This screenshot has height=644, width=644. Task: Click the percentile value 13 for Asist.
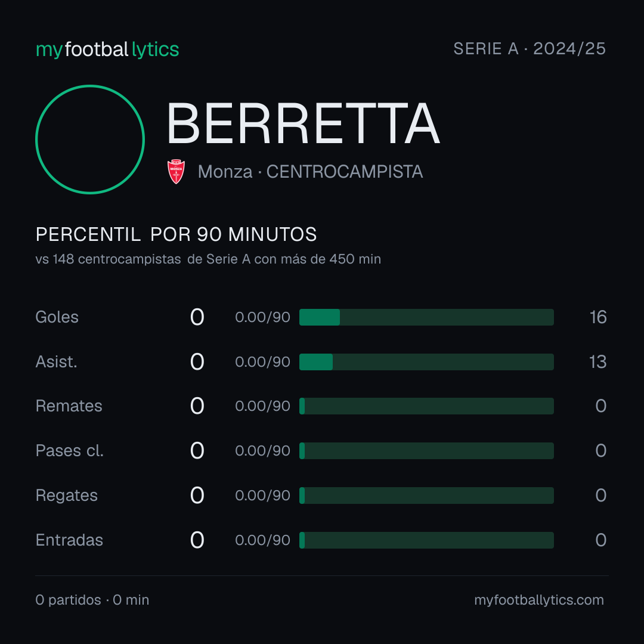click(x=597, y=362)
